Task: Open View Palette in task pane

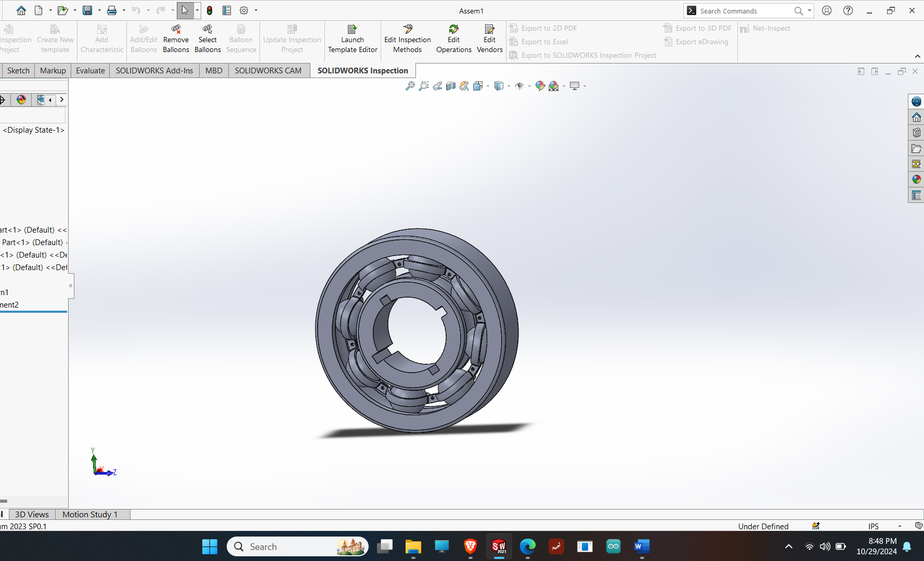Action: pos(916,164)
